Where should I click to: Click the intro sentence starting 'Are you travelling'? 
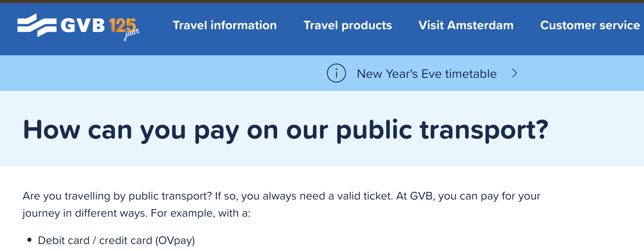[x=117, y=196]
